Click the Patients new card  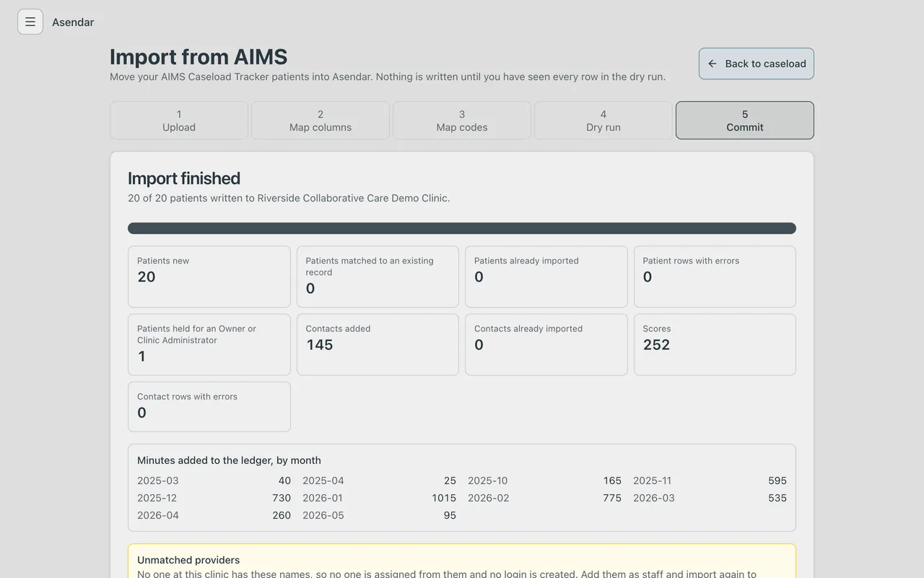209,277
